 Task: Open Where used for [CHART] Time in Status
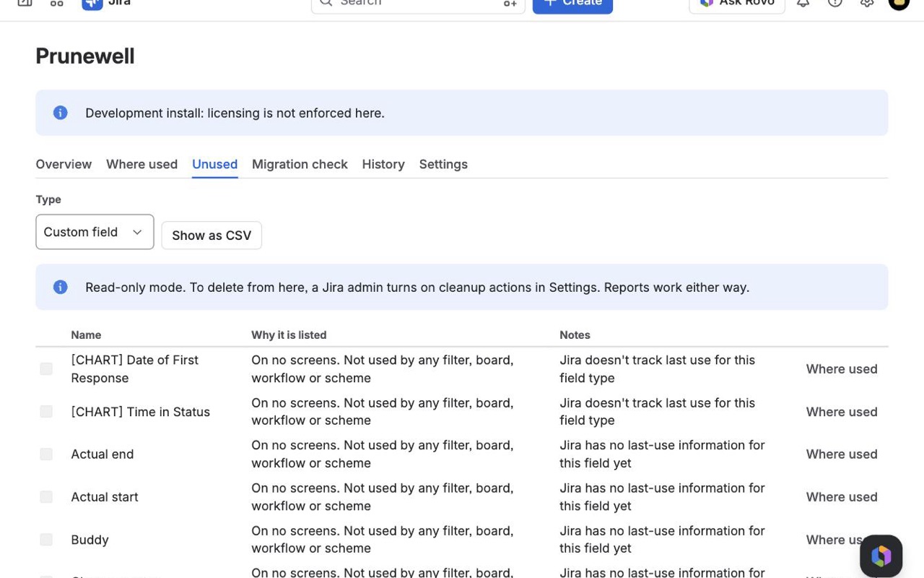click(x=842, y=412)
